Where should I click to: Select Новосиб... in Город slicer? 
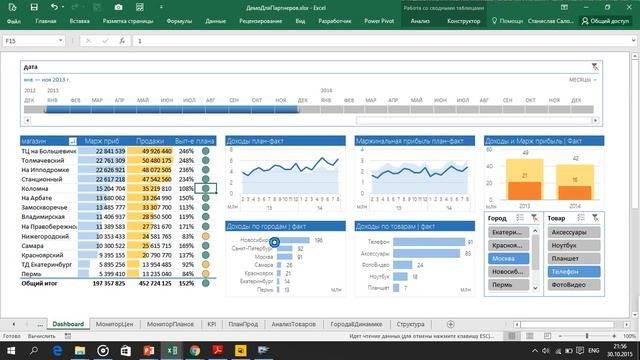[508, 271]
